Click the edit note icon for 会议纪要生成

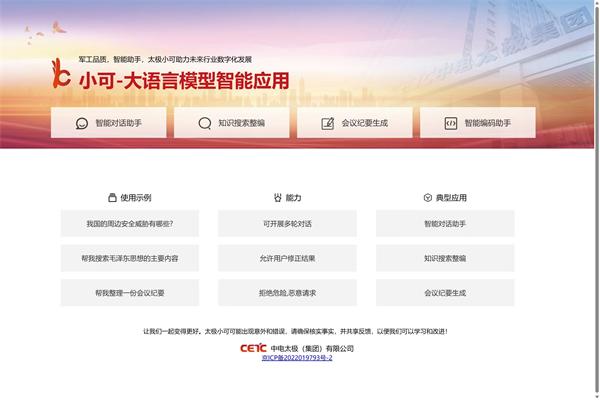[328, 123]
